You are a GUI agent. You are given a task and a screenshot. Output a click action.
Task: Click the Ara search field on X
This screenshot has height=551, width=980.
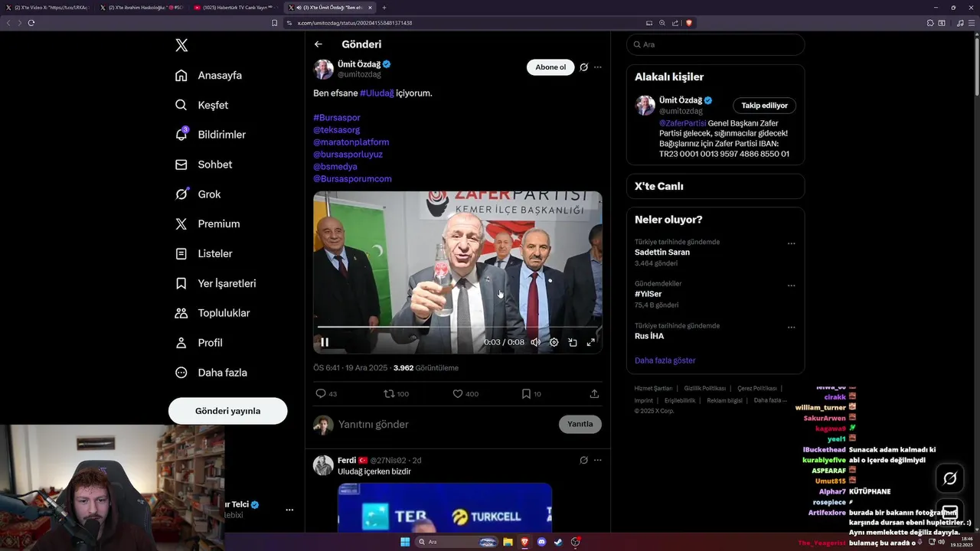point(715,44)
